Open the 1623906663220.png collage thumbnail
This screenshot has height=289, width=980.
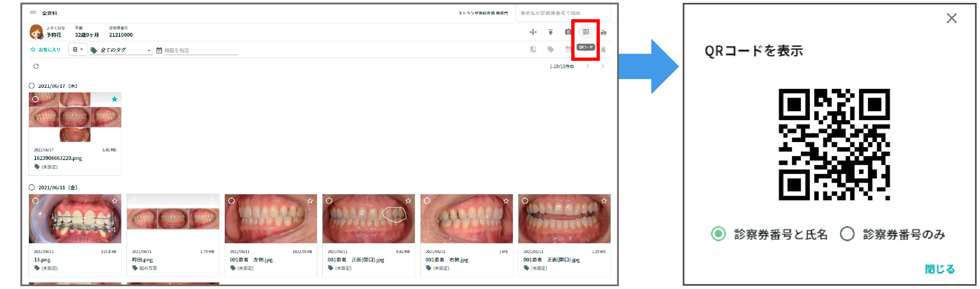pyautogui.click(x=75, y=117)
